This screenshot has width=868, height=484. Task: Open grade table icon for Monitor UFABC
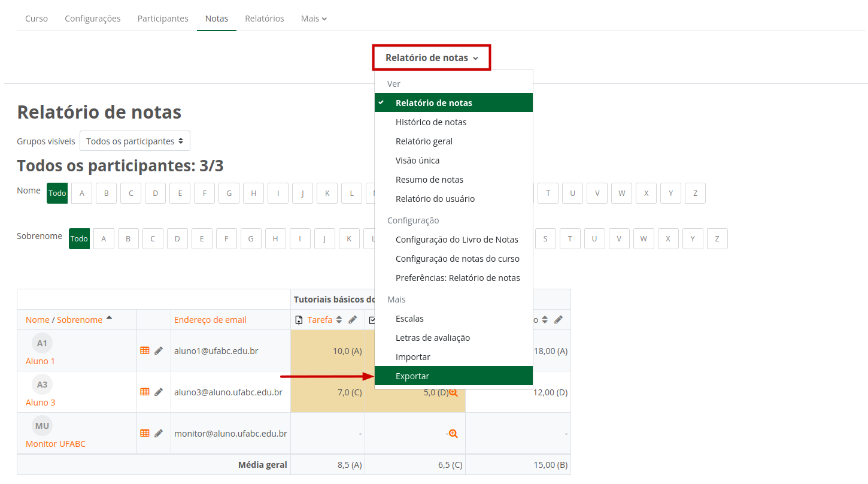[x=144, y=433]
